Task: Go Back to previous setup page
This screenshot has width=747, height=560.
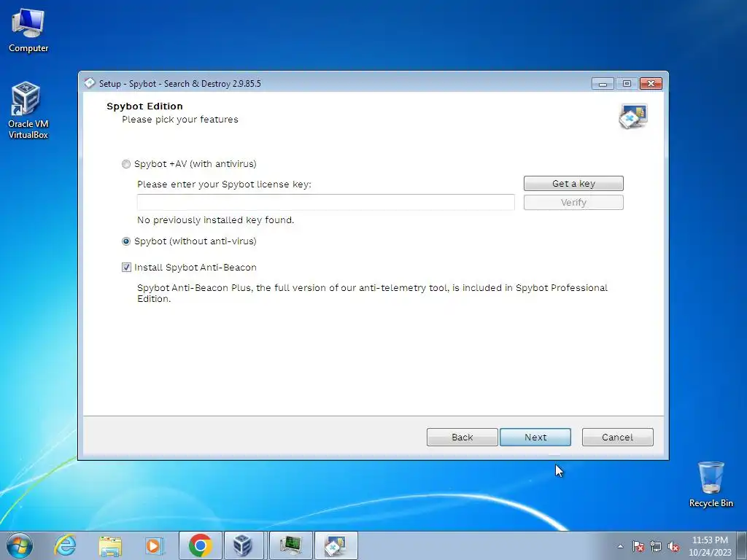Action: tap(462, 437)
